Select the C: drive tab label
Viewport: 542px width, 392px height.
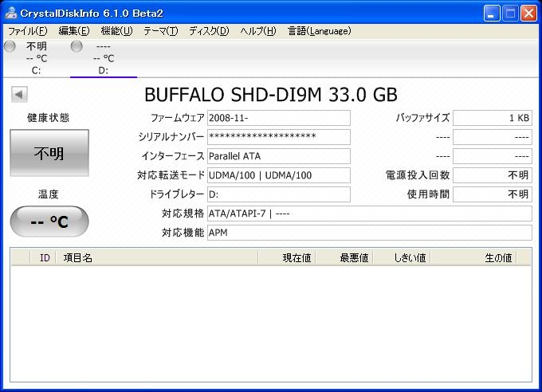(x=37, y=71)
